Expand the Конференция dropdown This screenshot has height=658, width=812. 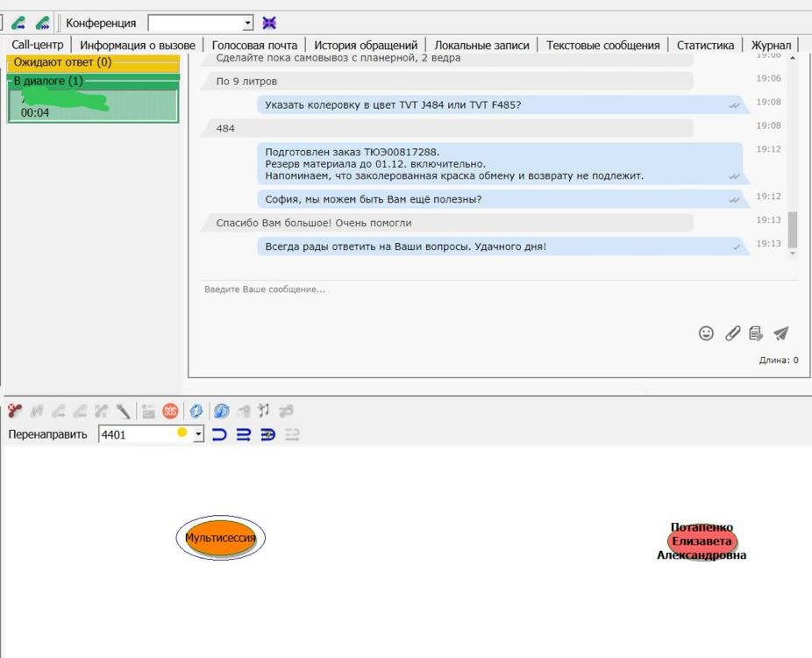[x=247, y=23]
